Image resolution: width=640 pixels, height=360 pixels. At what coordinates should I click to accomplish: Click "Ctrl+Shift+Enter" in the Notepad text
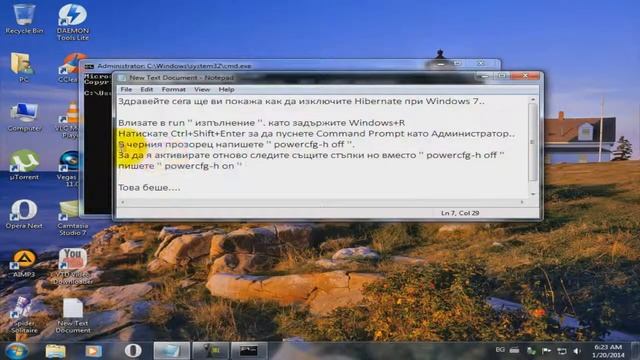[208, 134]
